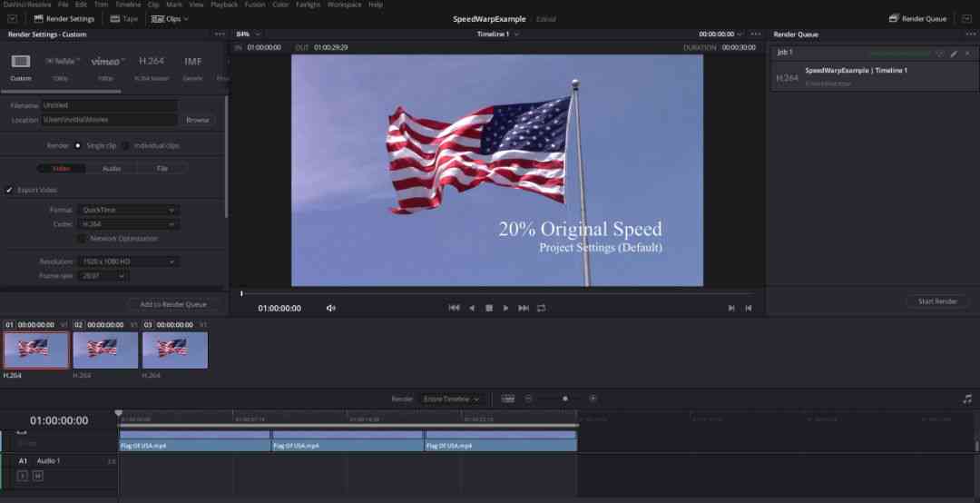Select clip 02 thumbnail
980x503 pixels.
click(105, 350)
